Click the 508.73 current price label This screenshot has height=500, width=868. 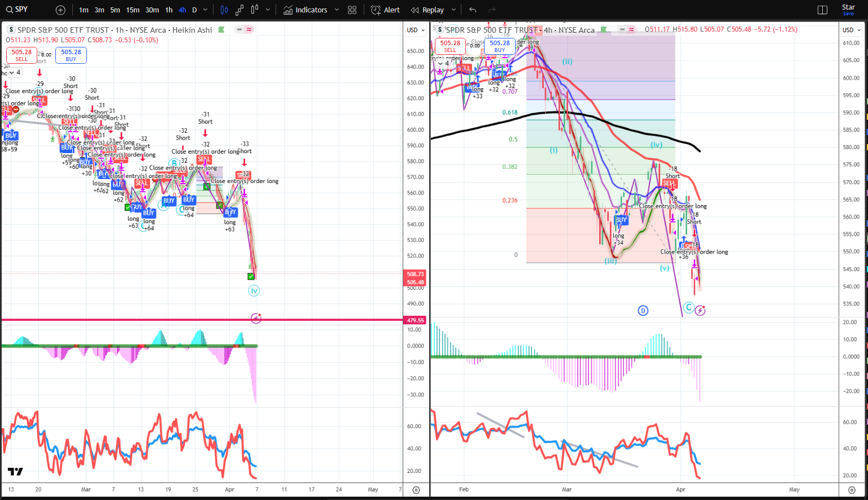tap(415, 274)
